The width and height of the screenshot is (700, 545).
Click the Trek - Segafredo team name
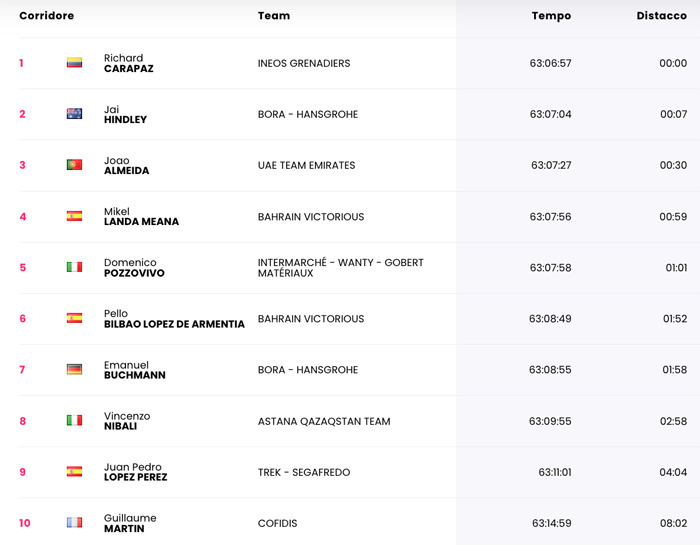[x=304, y=472]
